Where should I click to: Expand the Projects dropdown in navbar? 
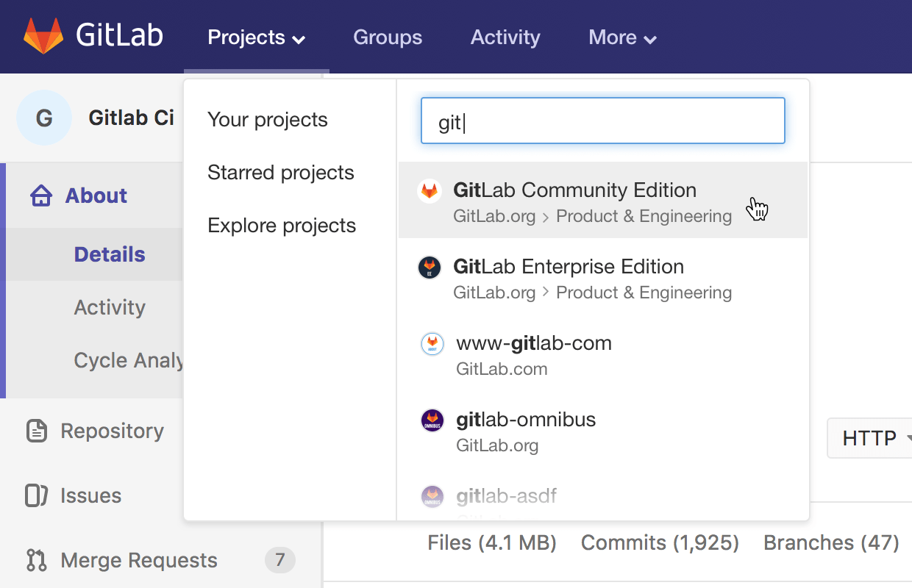point(256,37)
